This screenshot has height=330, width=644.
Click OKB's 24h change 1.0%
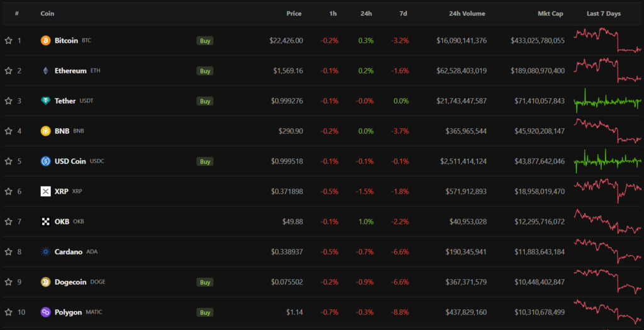(x=366, y=222)
